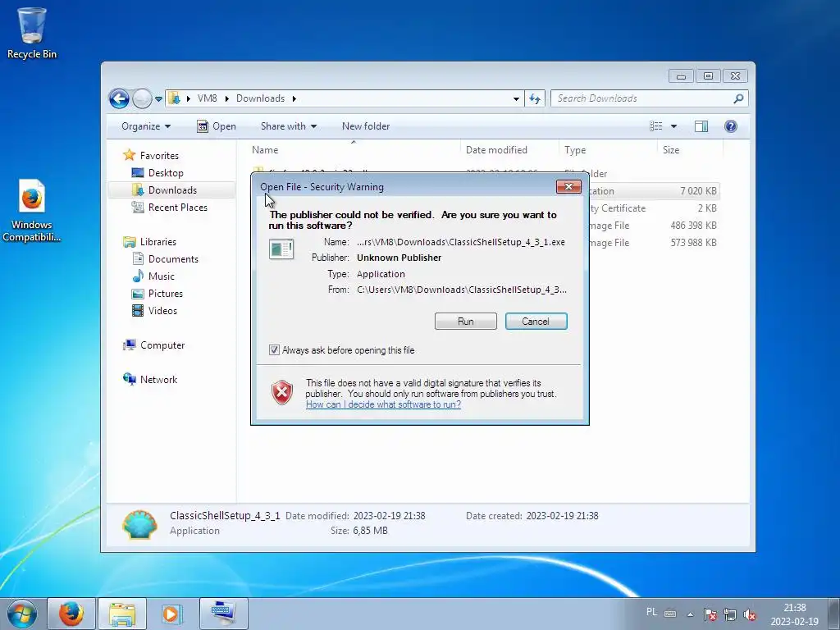Select Windows Compatibility desktop shortcut
Screen dimensions: 840x630
click(32, 211)
